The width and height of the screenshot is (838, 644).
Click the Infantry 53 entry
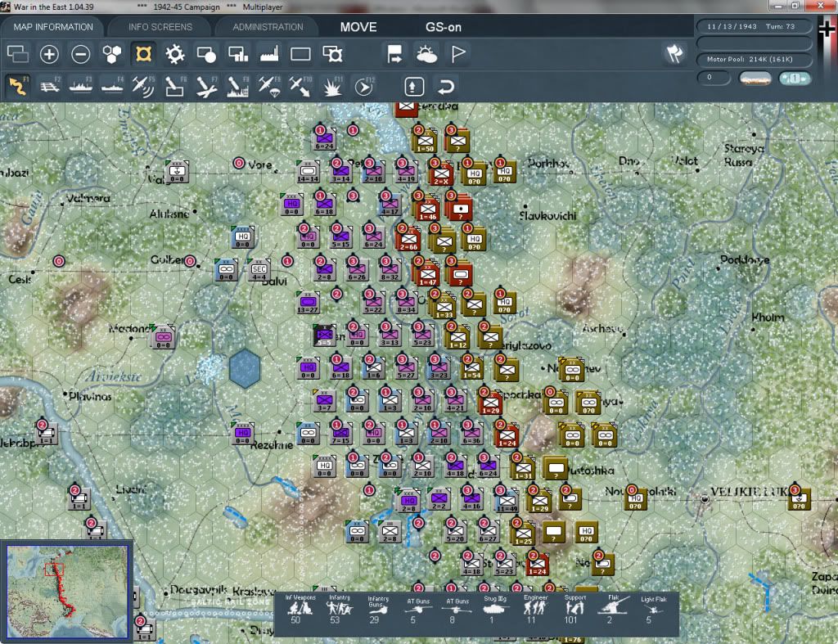tap(339, 610)
